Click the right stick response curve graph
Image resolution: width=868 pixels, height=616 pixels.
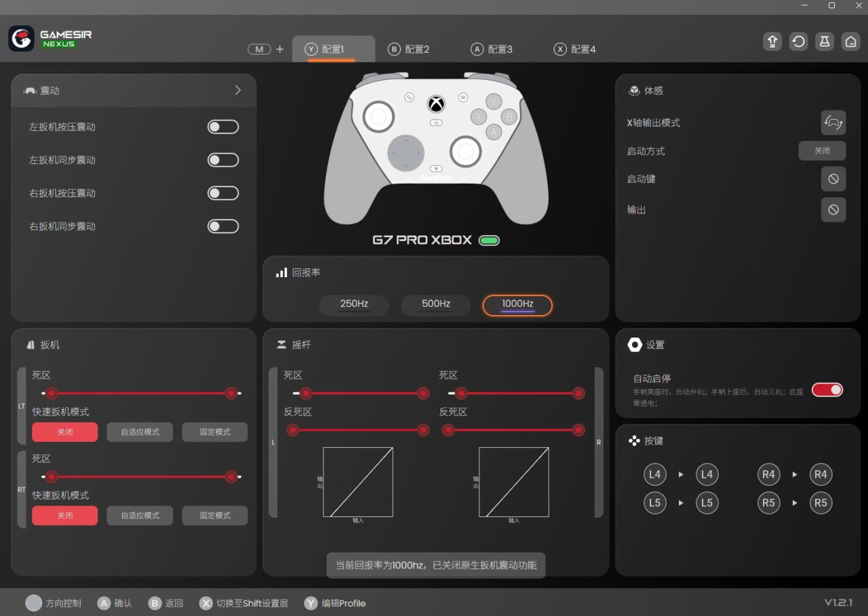(514, 482)
